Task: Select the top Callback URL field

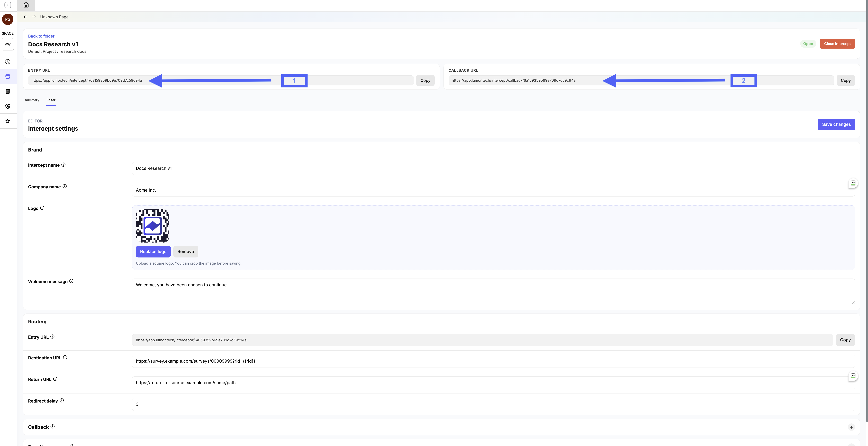Action: [x=641, y=81]
